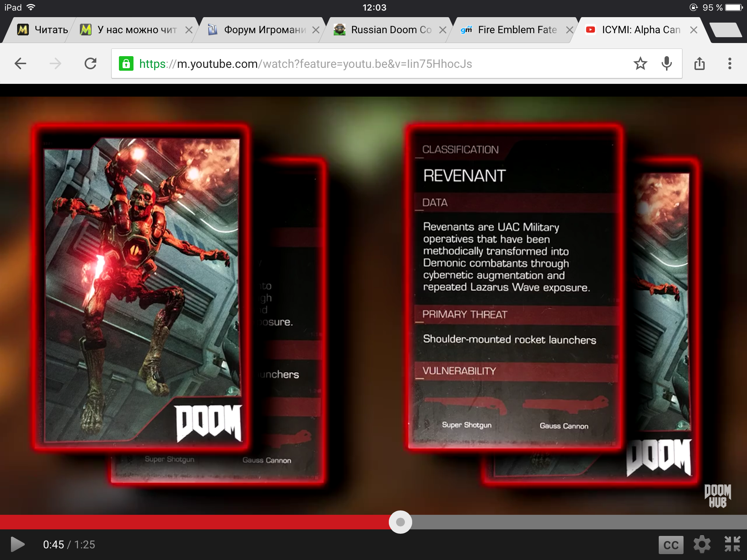Click the PRIMARY THREAT heading

click(x=465, y=314)
